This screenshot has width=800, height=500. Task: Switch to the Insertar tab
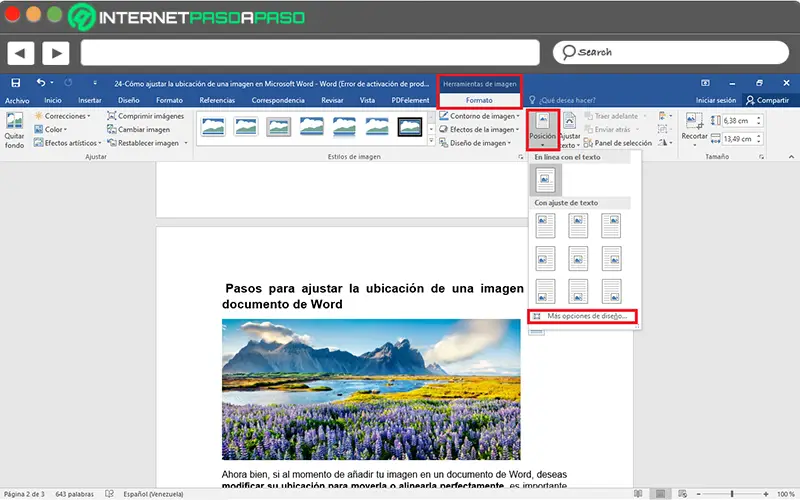pyautogui.click(x=90, y=101)
